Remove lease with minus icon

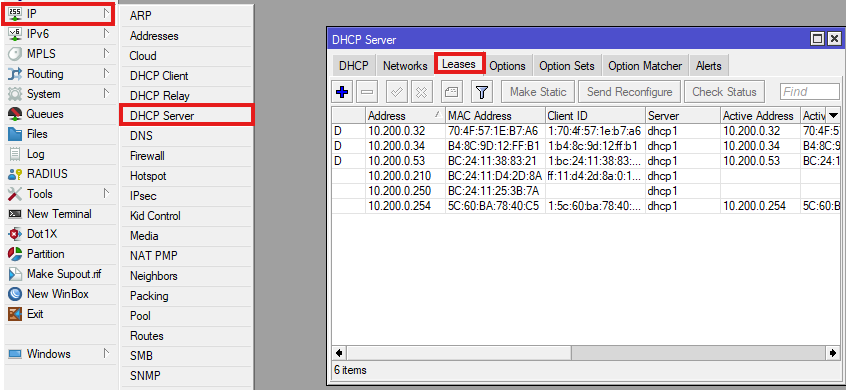pos(367,92)
